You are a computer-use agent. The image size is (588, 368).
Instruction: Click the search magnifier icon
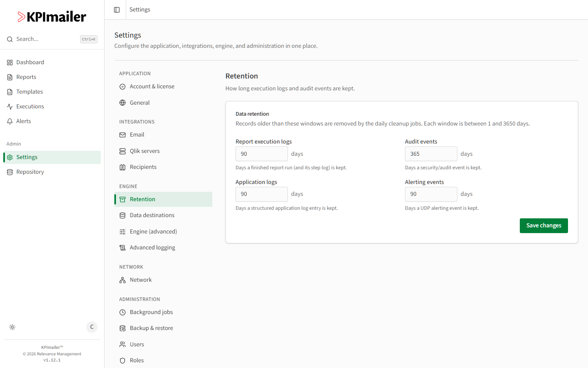pyautogui.click(x=10, y=39)
